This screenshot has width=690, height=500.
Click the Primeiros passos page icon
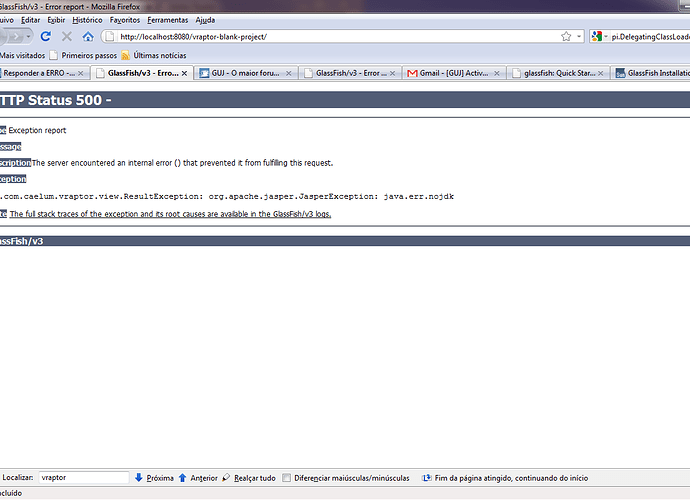(54, 55)
